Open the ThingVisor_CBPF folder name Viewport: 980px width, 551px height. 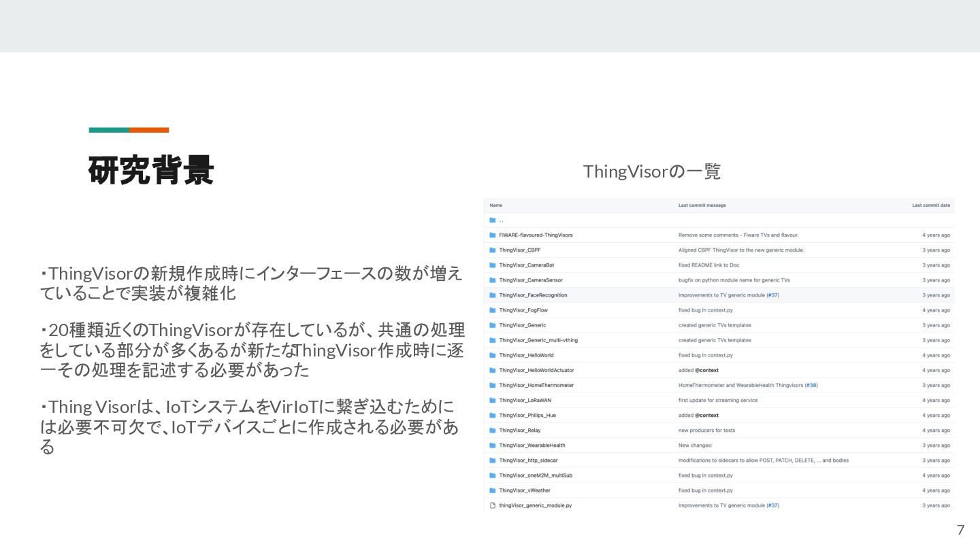520,250
